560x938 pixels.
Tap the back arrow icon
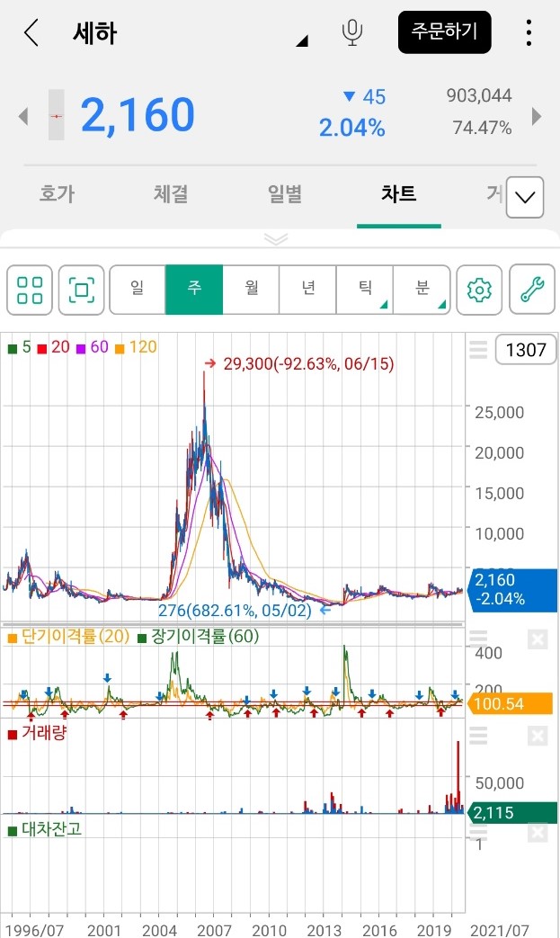tap(31, 32)
